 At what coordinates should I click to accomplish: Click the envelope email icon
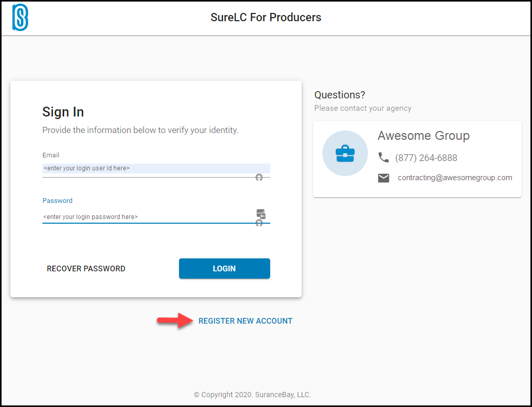click(383, 178)
